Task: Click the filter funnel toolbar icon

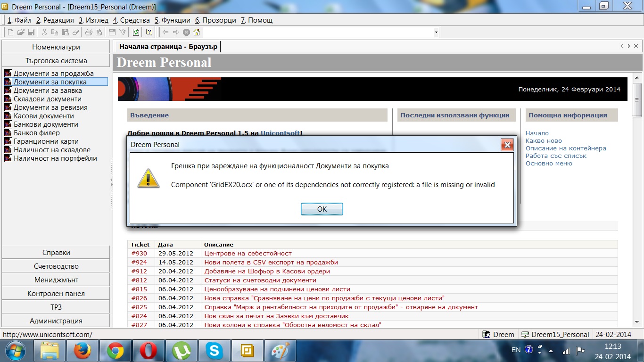Action: coord(123,32)
